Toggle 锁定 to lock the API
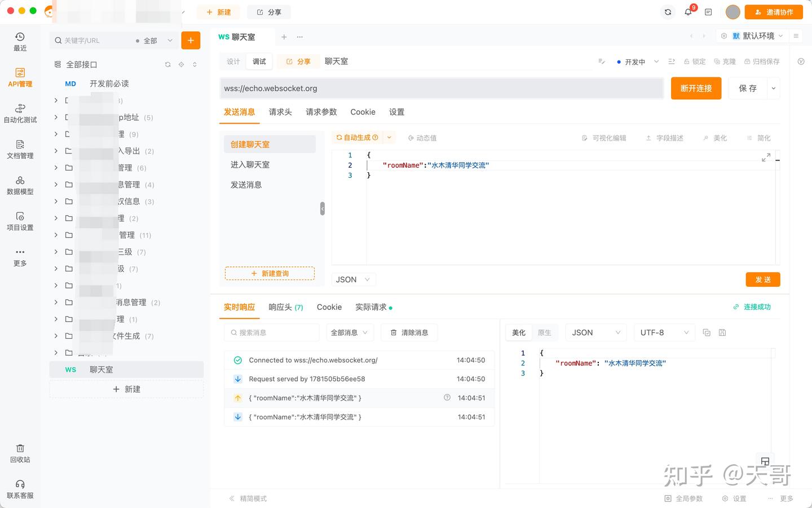This screenshot has height=508, width=812. click(695, 61)
